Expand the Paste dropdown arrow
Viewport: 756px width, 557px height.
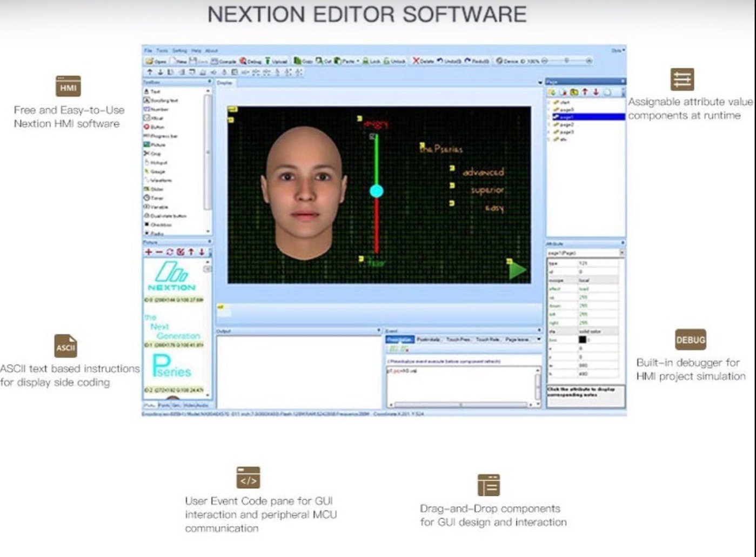[358, 62]
